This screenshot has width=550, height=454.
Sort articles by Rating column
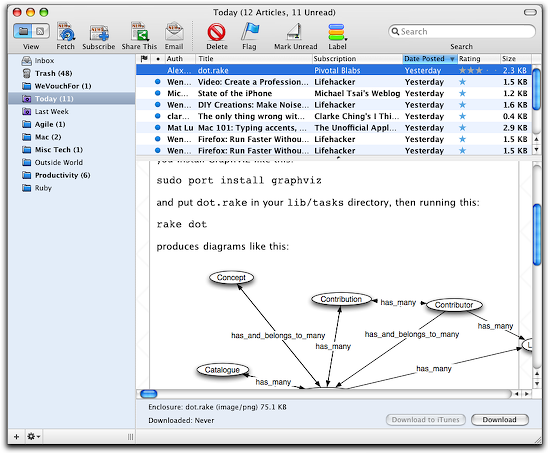[478, 59]
